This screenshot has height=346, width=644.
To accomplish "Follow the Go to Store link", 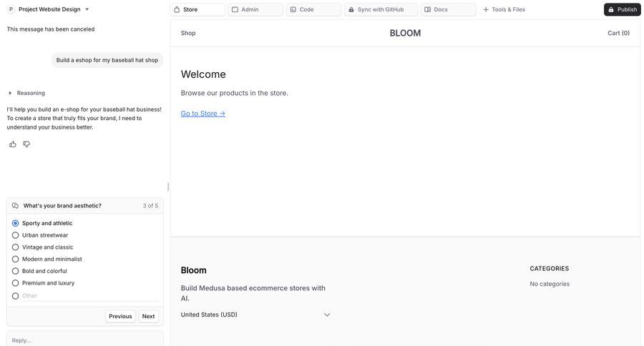I will [x=203, y=113].
